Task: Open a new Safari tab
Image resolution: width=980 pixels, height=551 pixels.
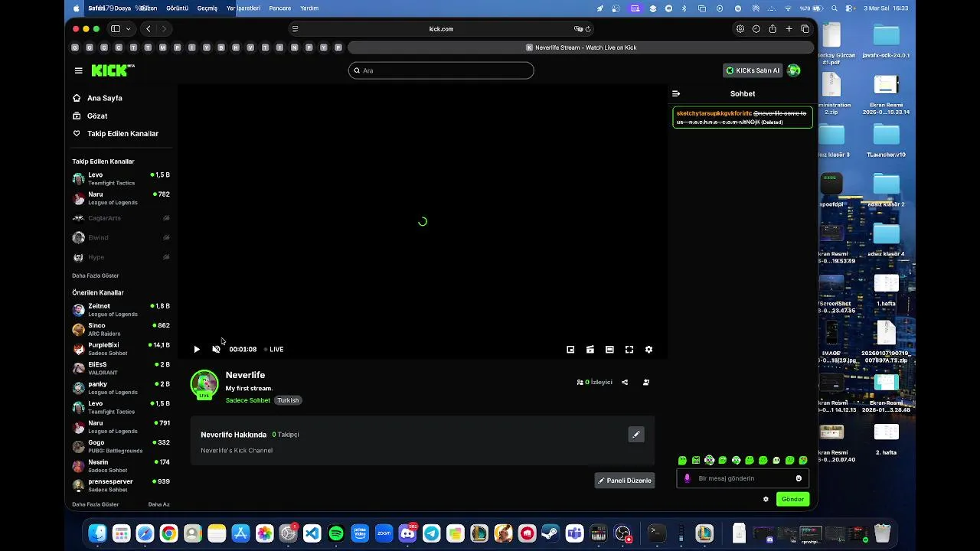Action: click(789, 29)
